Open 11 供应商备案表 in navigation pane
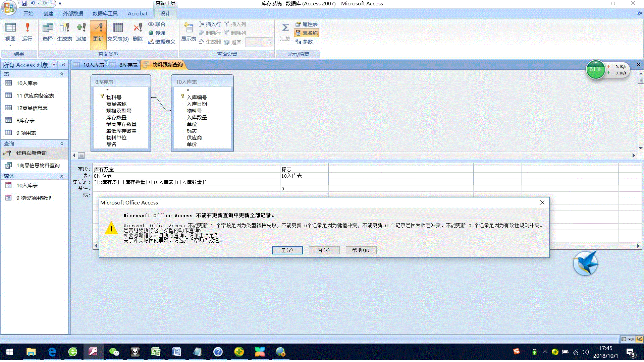This screenshot has width=644, height=362. tap(35, 96)
